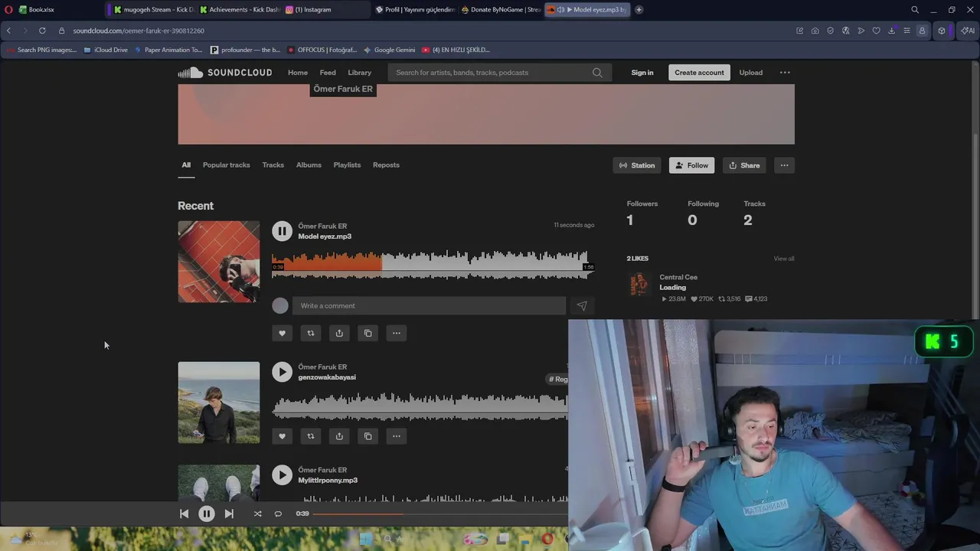Repost the genzowakabayasi track
This screenshot has height=551, width=980.
pos(311,436)
